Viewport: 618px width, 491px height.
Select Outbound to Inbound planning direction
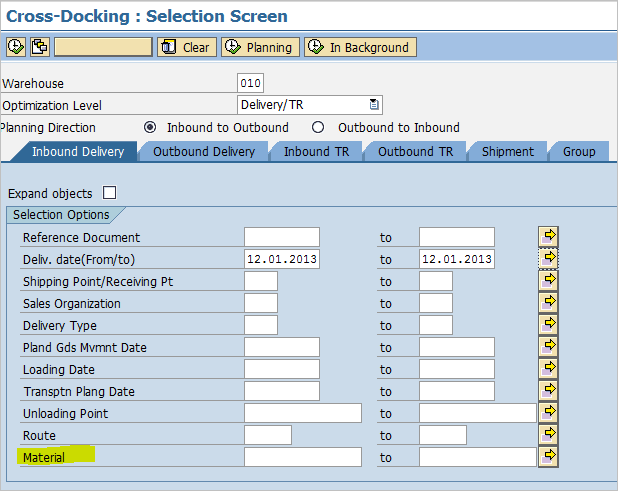(318, 127)
